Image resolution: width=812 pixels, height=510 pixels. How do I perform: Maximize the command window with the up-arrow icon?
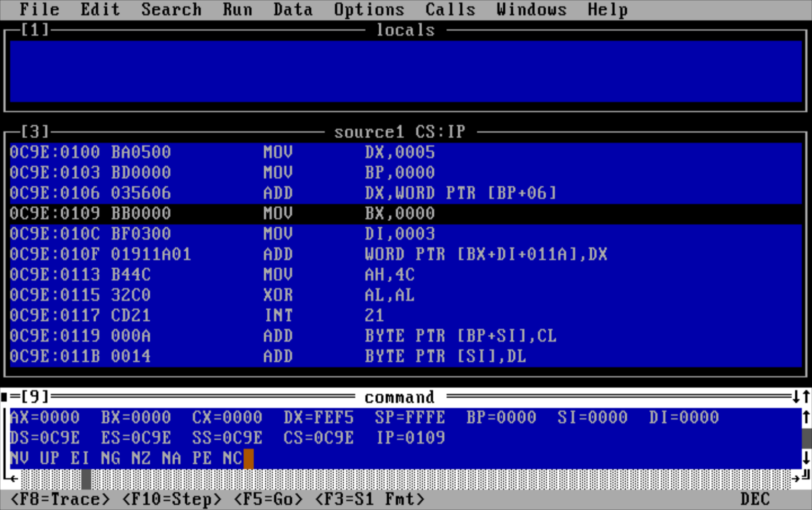(806, 397)
